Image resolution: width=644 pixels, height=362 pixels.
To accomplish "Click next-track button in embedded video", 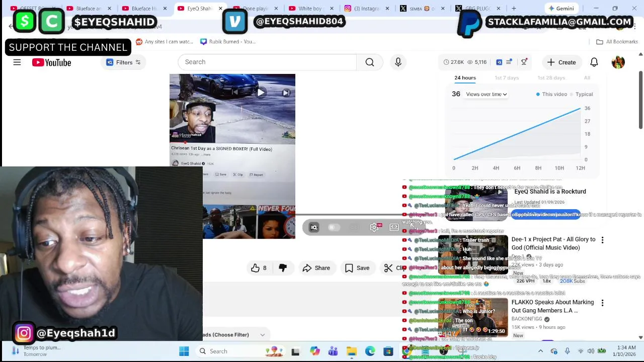I will click(286, 93).
